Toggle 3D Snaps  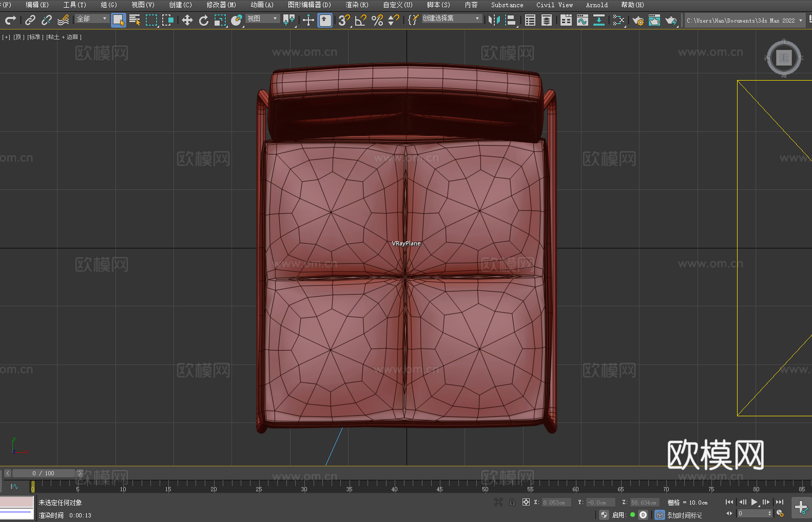pyautogui.click(x=344, y=20)
